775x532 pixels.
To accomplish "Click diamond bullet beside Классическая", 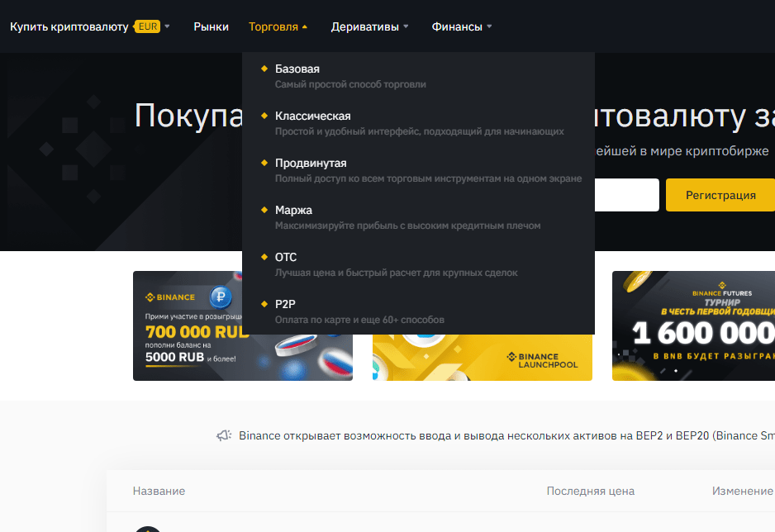I will tap(264, 116).
